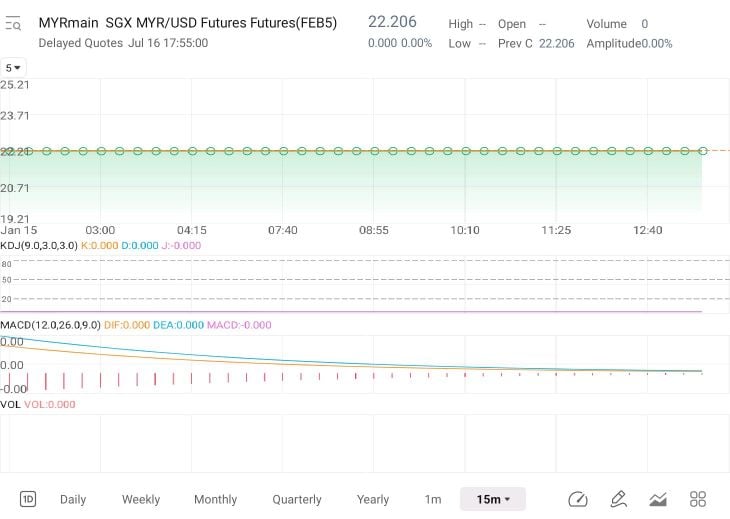Image resolution: width=730 pixels, height=519 pixels.
Task: Click the MACD(12.0,26.0,9.0) indicator label
Action: click(x=50, y=325)
